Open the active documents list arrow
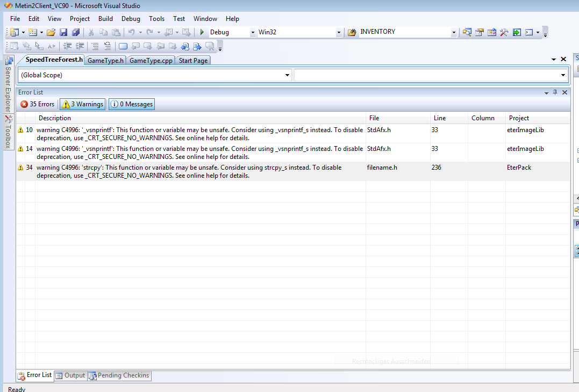Viewport: 579px width, 392px height. click(554, 60)
